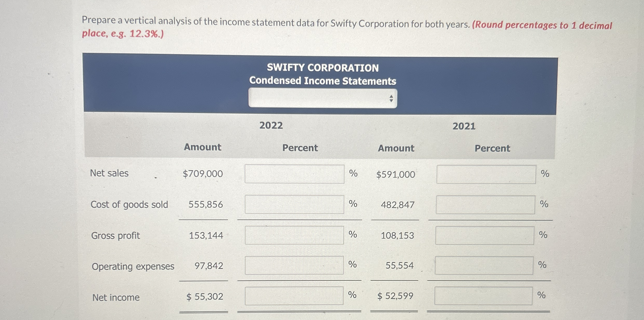This screenshot has height=320, width=644.
Task: Click the dropdown's up-down arrow indicator
Action: tap(391, 98)
